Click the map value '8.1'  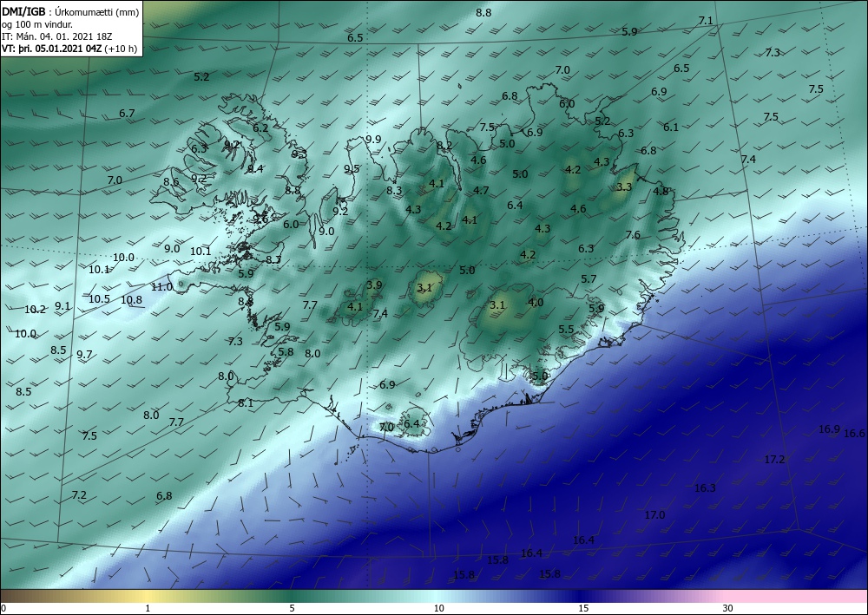pos(246,403)
